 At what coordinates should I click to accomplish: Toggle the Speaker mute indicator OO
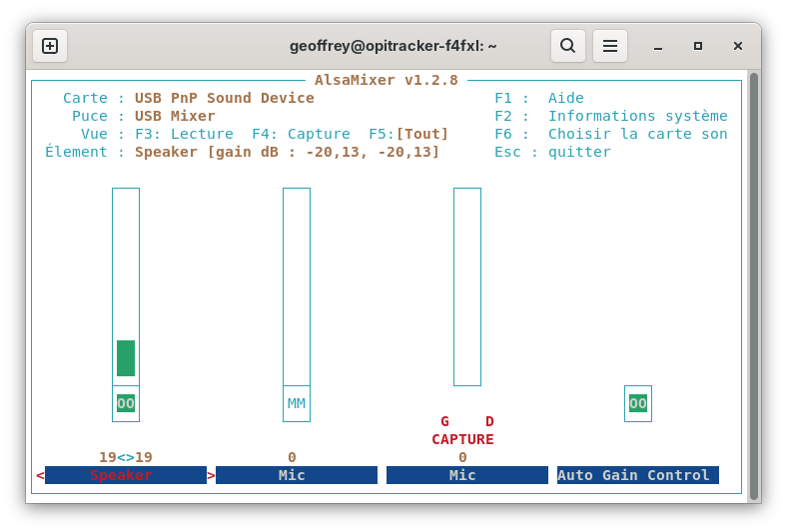pyautogui.click(x=126, y=403)
